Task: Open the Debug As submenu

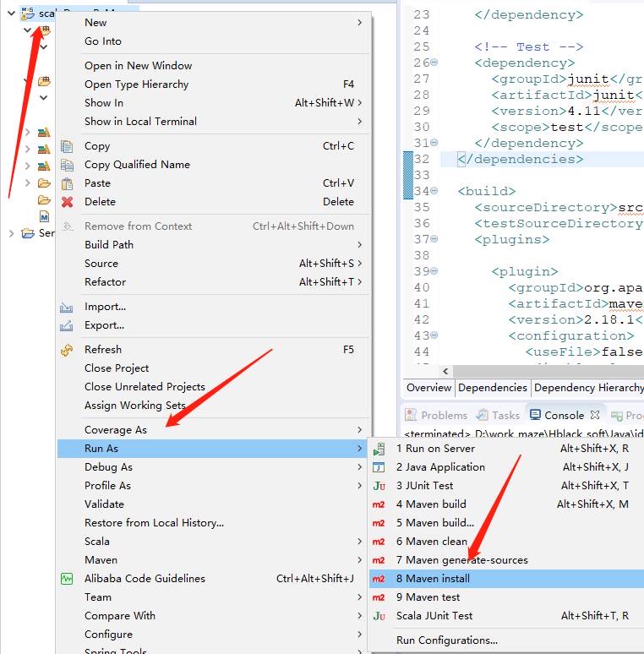Action: click(x=108, y=467)
